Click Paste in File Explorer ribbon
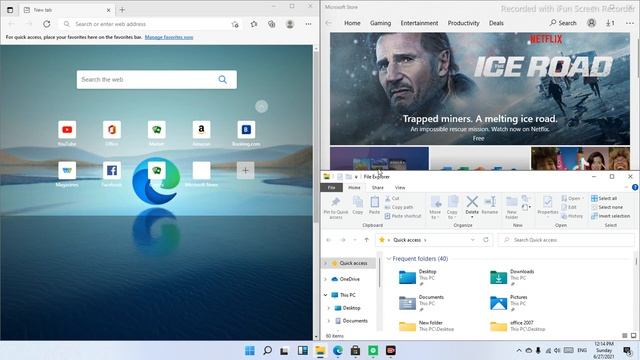 (374, 205)
